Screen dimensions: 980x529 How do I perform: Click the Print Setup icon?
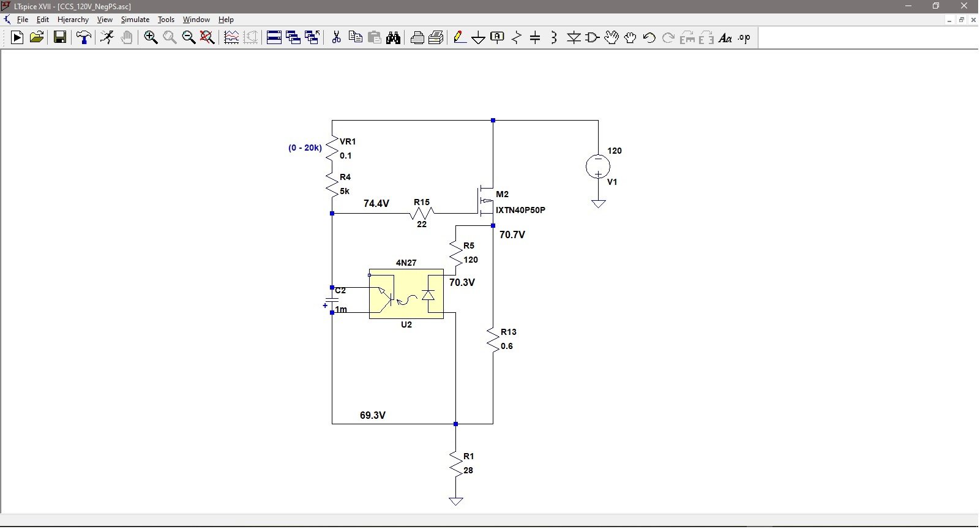click(x=417, y=38)
